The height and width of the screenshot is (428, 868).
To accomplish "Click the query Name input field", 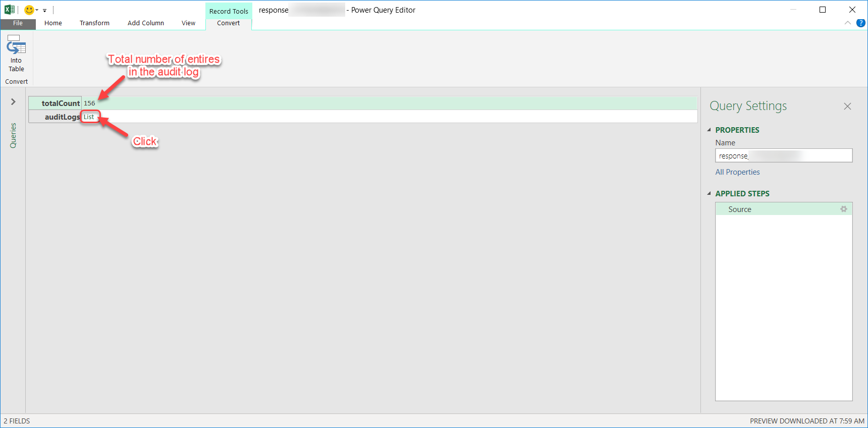I will tap(783, 155).
